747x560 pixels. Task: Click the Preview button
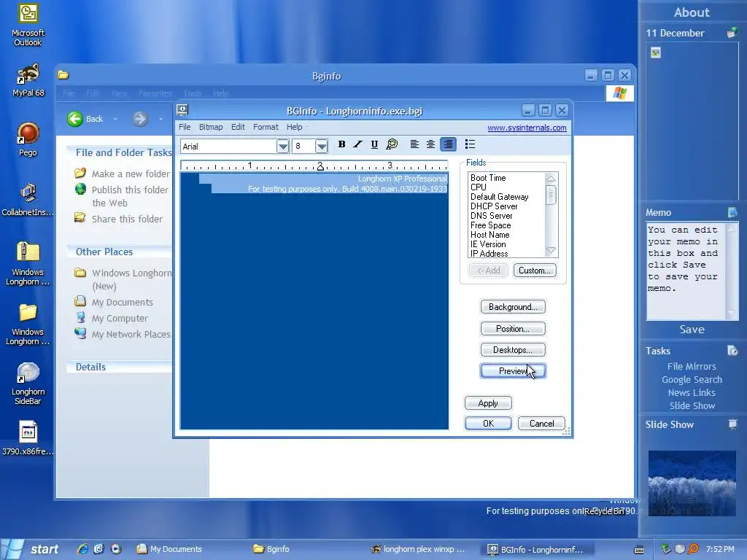pyautogui.click(x=513, y=371)
